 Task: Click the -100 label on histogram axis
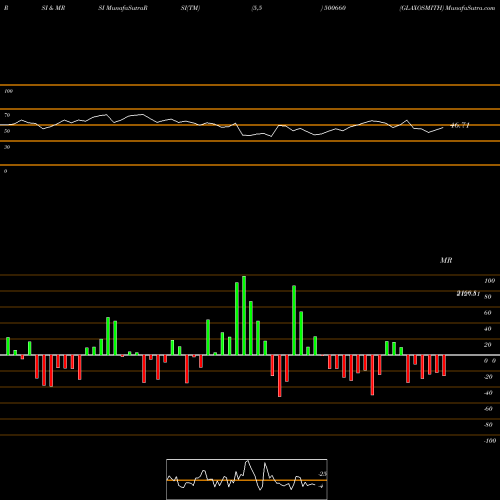click(490, 441)
